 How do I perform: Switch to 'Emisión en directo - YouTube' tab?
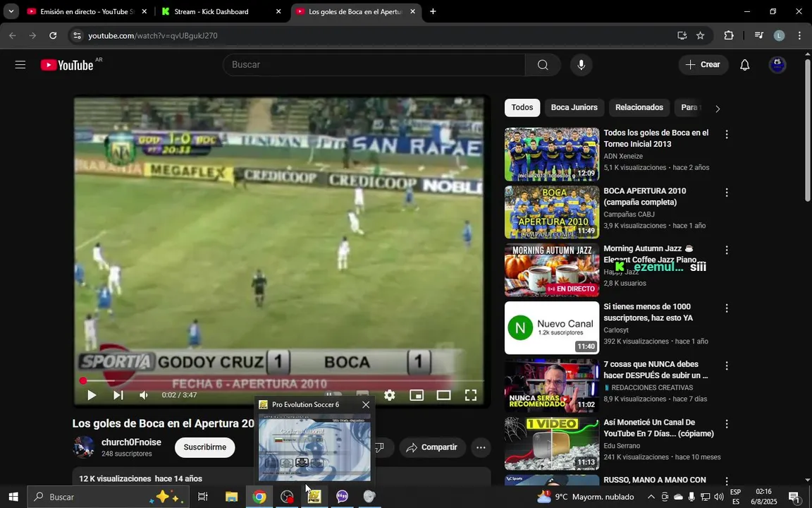87,11
